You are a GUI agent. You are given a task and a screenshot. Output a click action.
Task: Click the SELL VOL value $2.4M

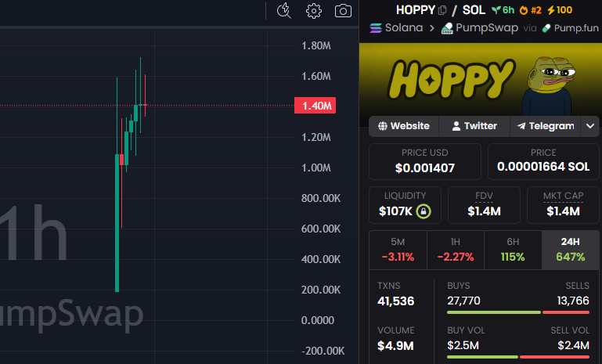point(573,345)
